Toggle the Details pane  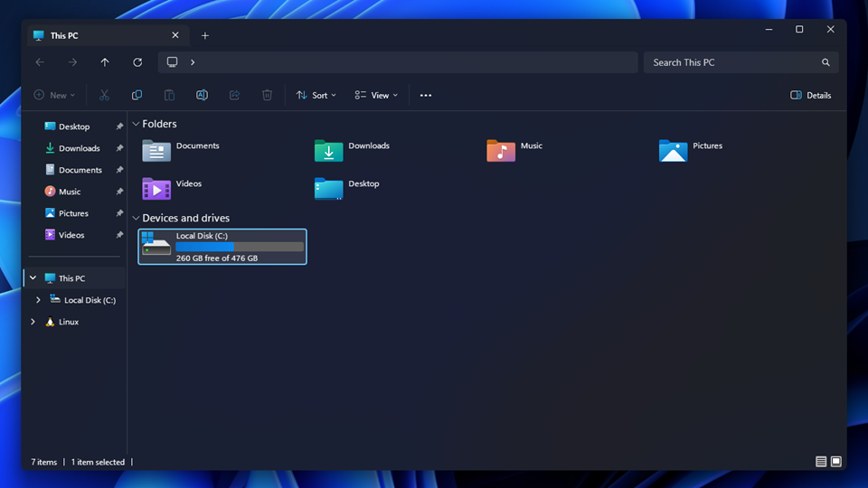(x=810, y=95)
